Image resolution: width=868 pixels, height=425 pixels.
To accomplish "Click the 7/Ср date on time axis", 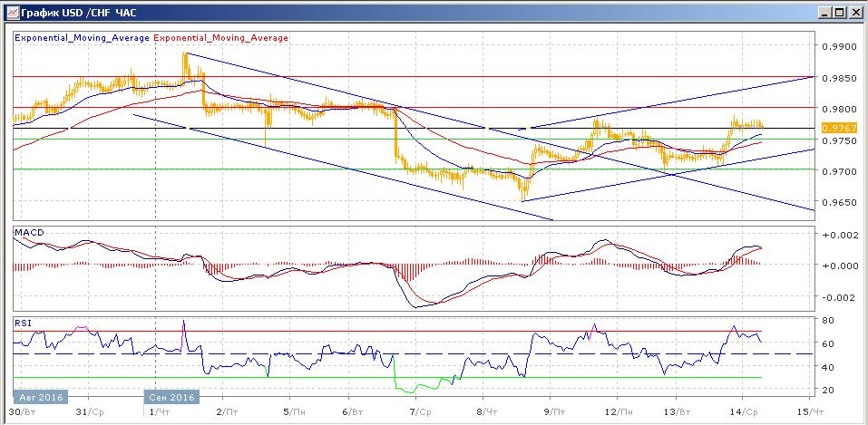I will [x=418, y=411].
